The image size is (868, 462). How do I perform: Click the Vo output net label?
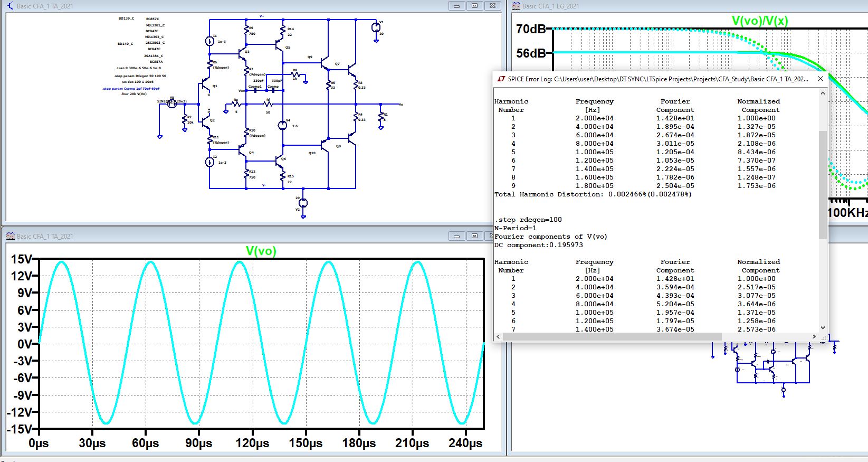point(401,105)
